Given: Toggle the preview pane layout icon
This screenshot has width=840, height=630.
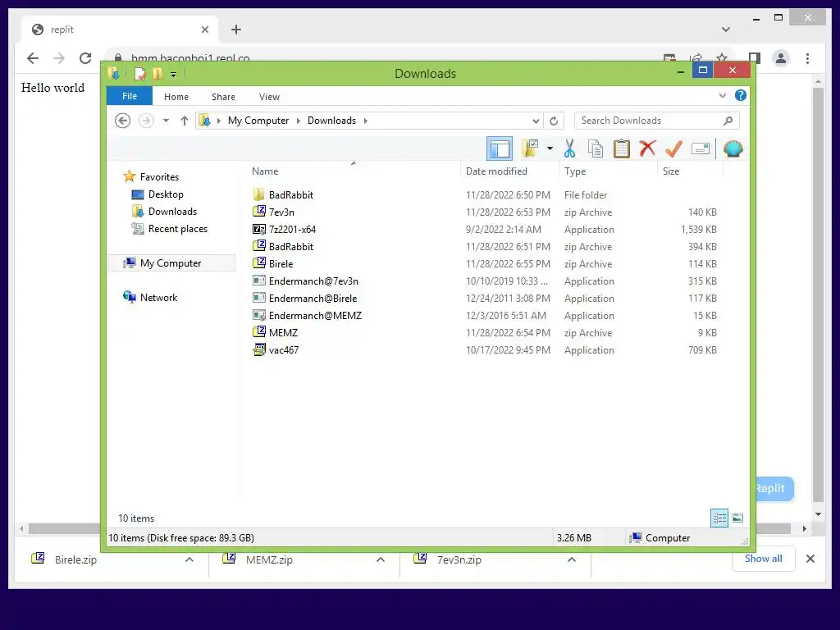Looking at the screenshot, I should click(500, 149).
